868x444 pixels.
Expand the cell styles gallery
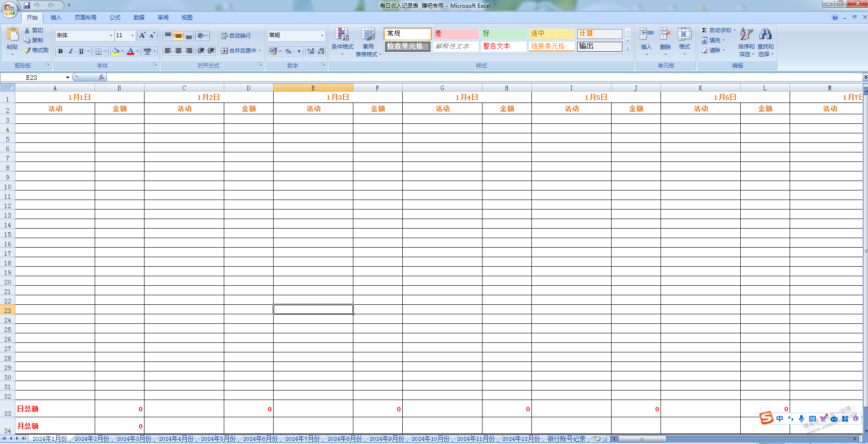coord(628,49)
